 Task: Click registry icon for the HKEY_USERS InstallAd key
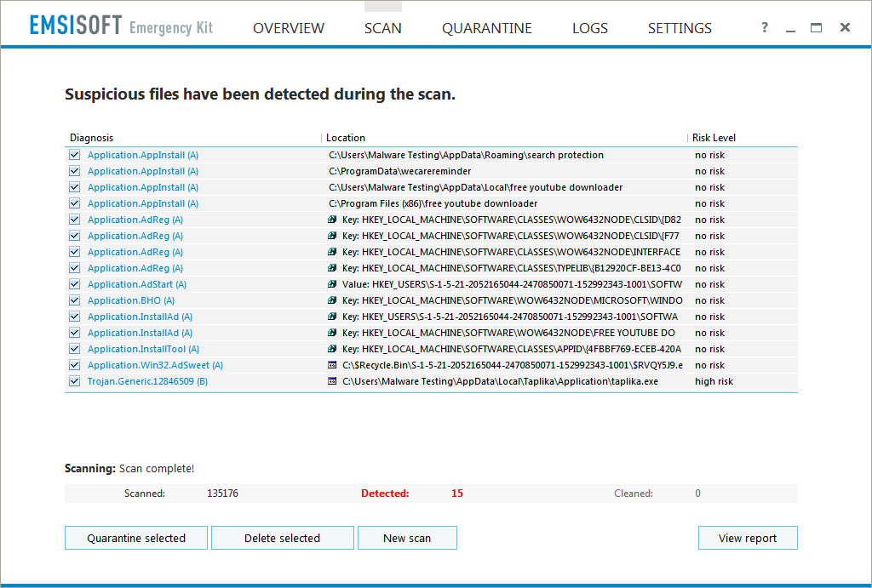pos(332,317)
